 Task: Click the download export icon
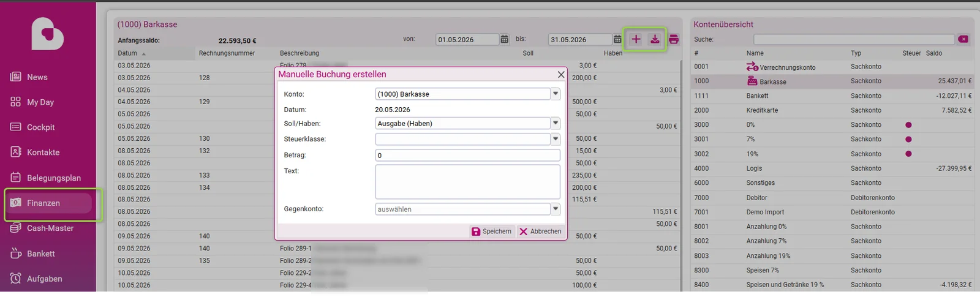click(x=655, y=39)
